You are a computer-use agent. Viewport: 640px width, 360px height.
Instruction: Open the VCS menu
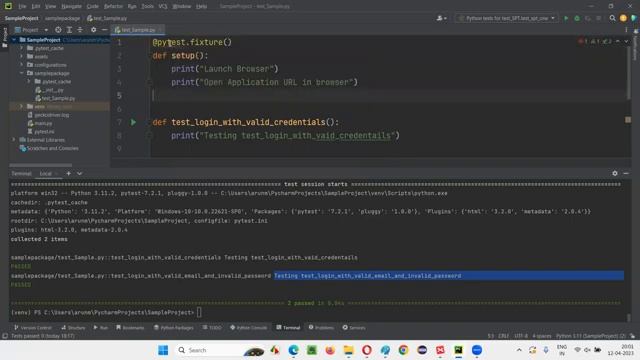coord(162,6)
